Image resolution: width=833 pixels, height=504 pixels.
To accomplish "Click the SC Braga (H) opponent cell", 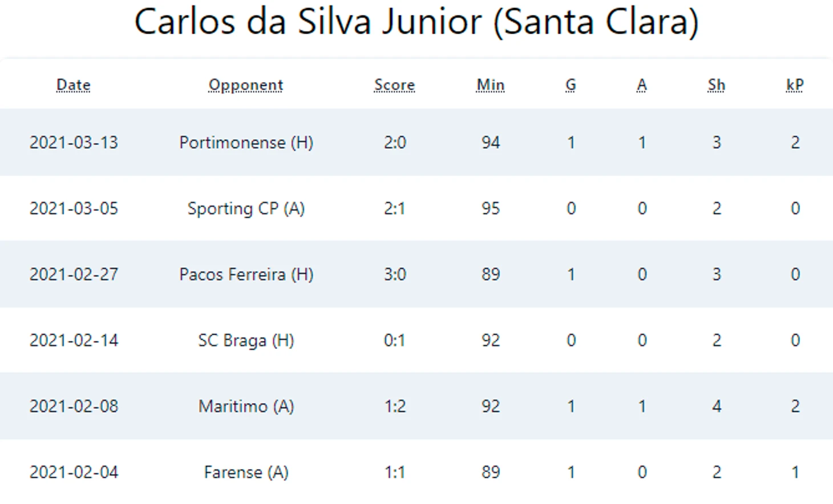I will point(246,340).
